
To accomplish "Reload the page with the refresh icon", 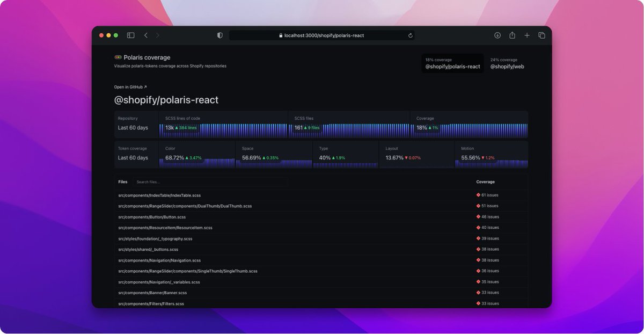I will [x=410, y=35].
